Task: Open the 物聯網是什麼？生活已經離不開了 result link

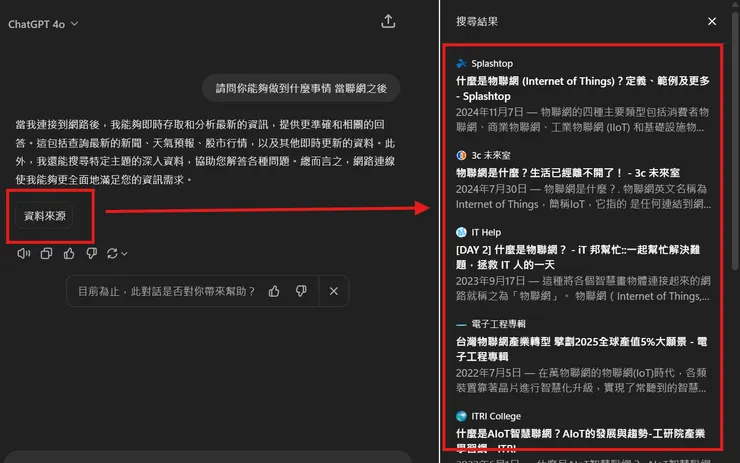Action: 568,173
